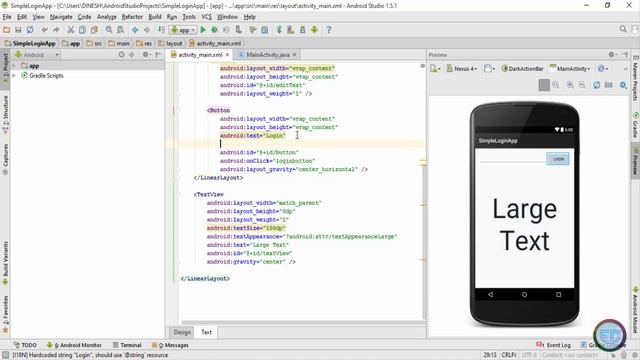Select the DarkActionBar theme button
The height and width of the screenshot is (360, 640).
click(522, 69)
